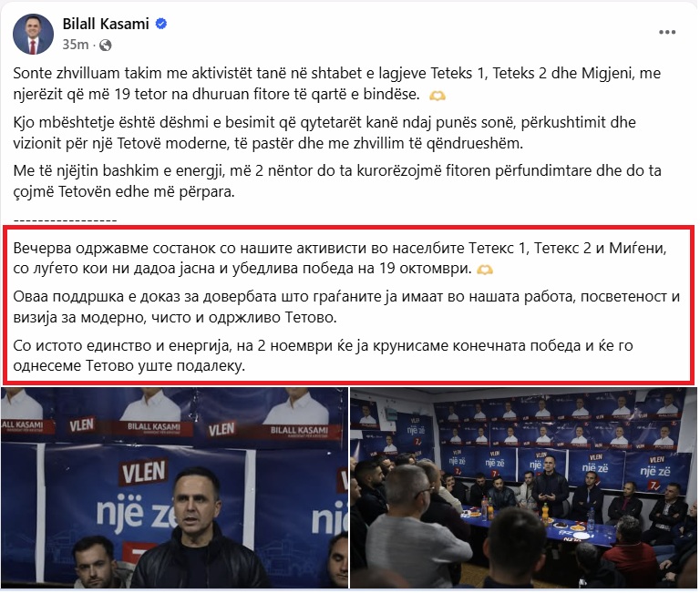Viewport: 700px width, 593px height.
Task: Click the Albanian paragraph starting with Sonte
Action: [x=337, y=84]
